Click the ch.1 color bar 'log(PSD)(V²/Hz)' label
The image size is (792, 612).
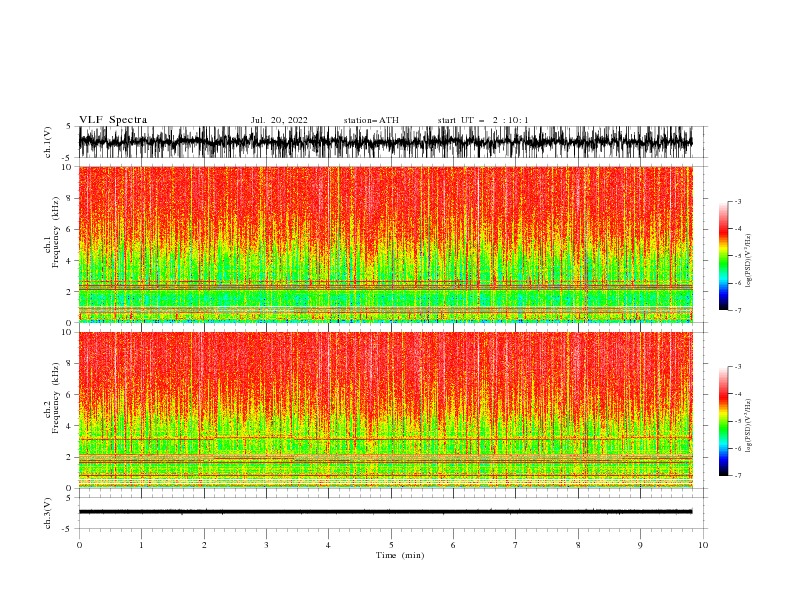[749, 261]
